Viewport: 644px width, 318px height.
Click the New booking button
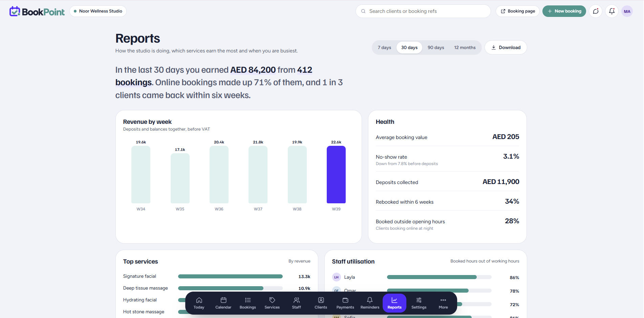[x=564, y=11]
